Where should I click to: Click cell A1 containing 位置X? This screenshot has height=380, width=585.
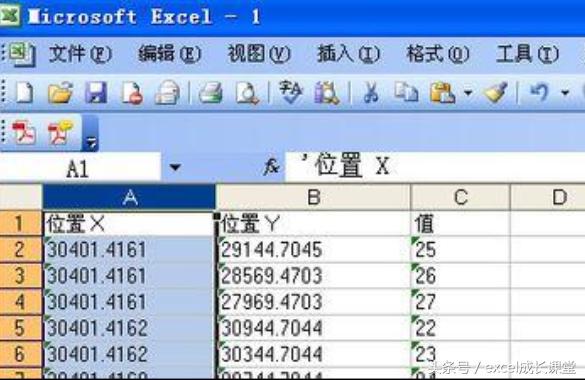click(129, 224)
